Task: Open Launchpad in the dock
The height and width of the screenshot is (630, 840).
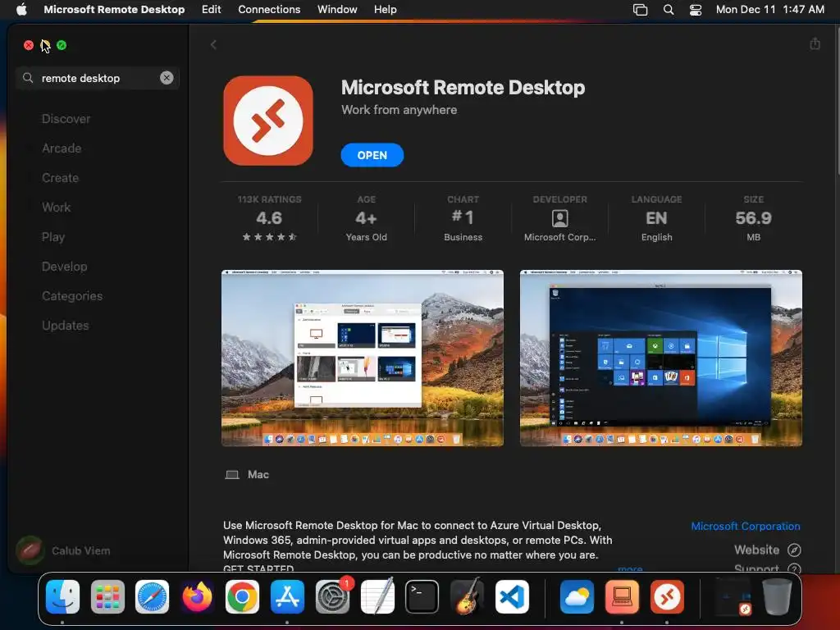Action: point(107,596)
